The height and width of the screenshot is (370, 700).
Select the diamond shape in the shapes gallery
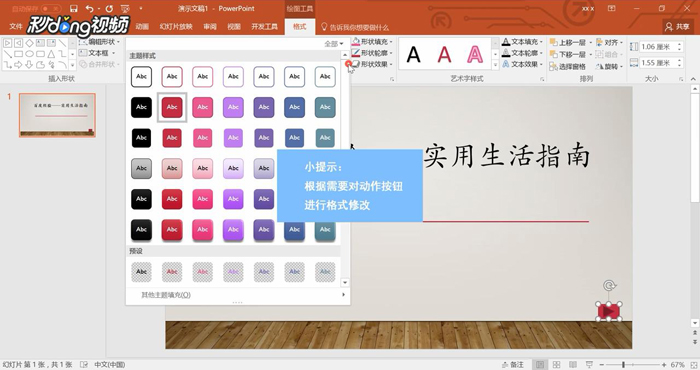[29, 43]
